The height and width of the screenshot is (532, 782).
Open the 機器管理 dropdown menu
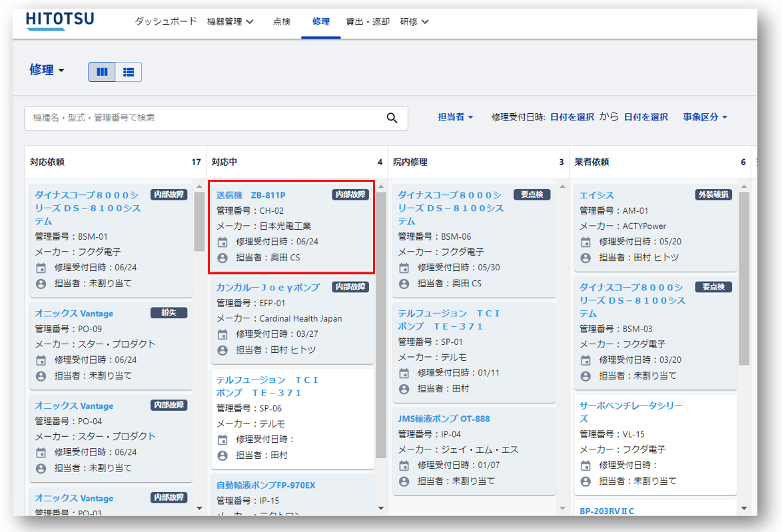coord(230,21)
